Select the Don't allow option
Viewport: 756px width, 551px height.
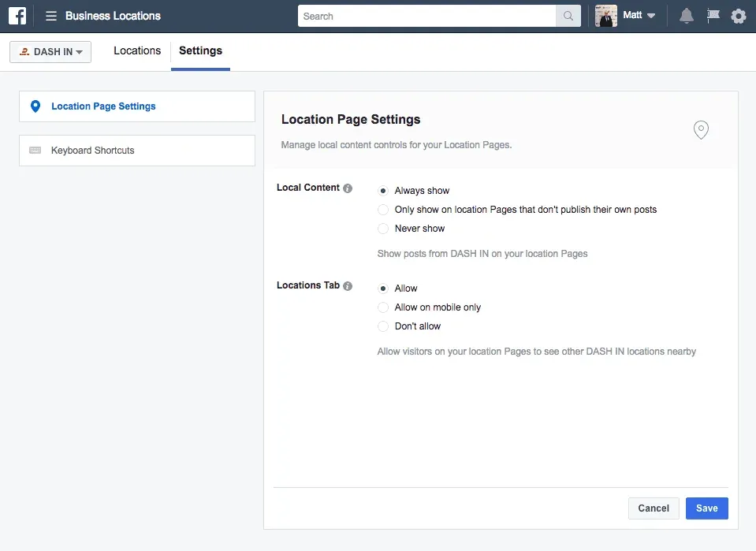383,326
